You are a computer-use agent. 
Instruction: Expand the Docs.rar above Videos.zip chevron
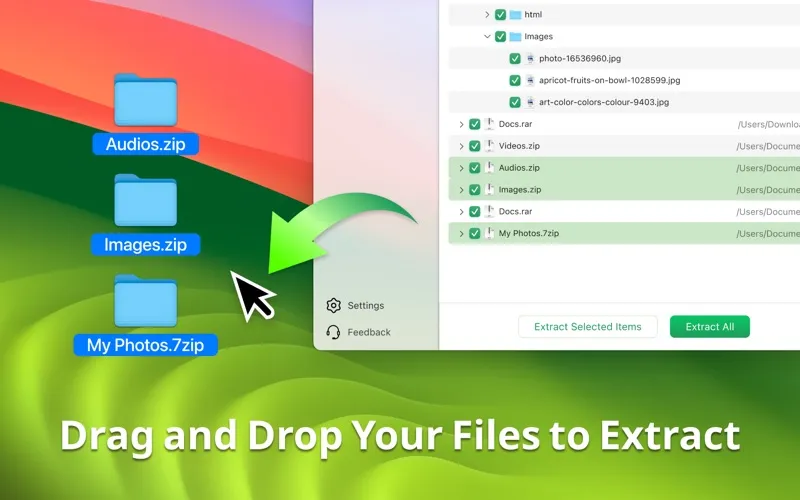(x=461, y=124)
